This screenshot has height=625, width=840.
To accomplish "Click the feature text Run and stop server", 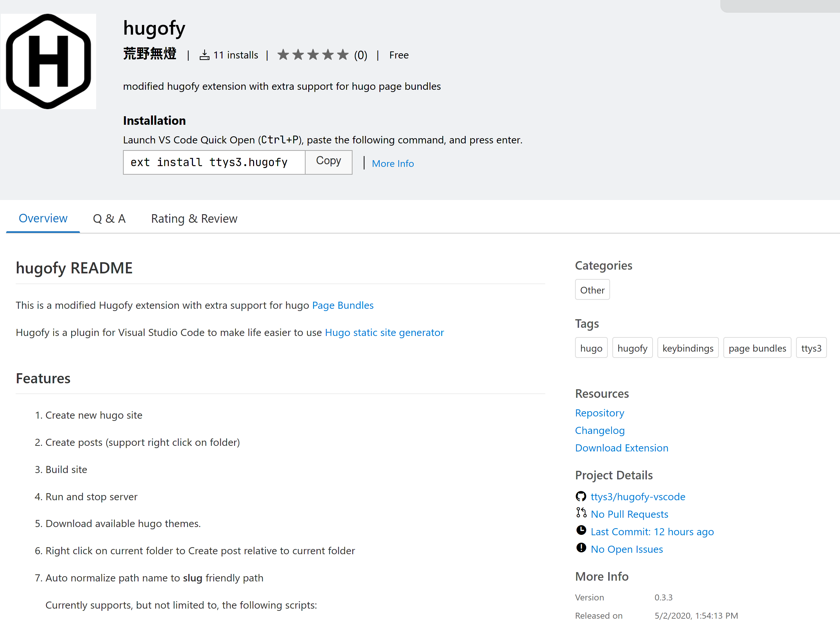I will coord(91,496).
